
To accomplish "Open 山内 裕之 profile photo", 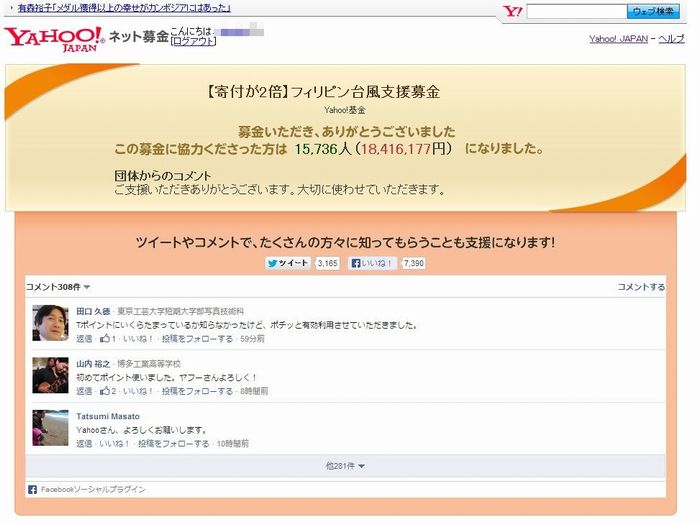I will [50, 375].
